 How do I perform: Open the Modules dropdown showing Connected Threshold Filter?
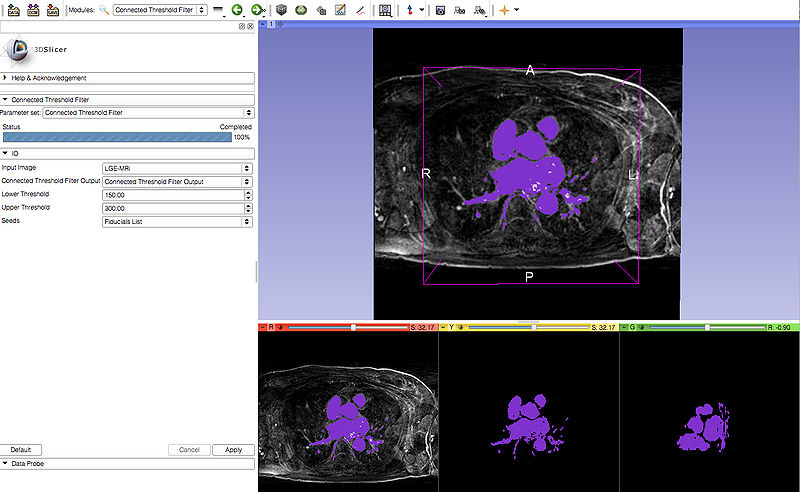coord(160,9)
